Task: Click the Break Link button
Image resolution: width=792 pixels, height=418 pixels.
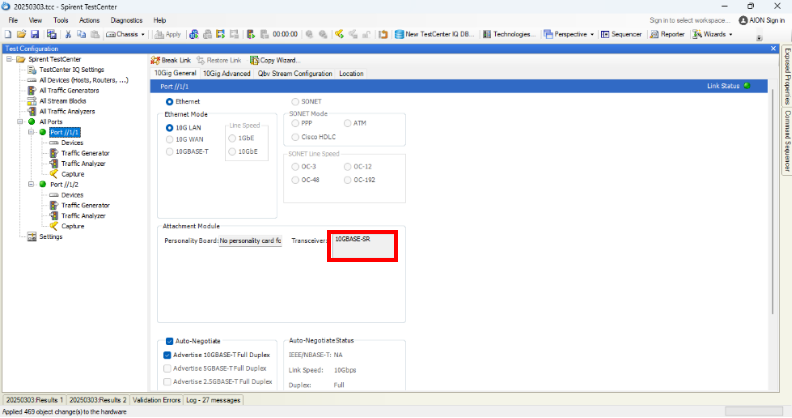Action: point(171,60)
